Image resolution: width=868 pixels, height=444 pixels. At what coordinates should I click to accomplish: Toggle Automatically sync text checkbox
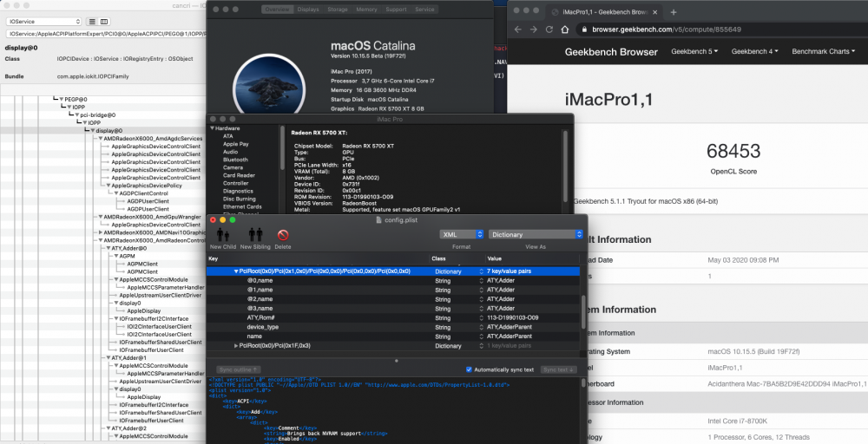(x=469, y=369)
